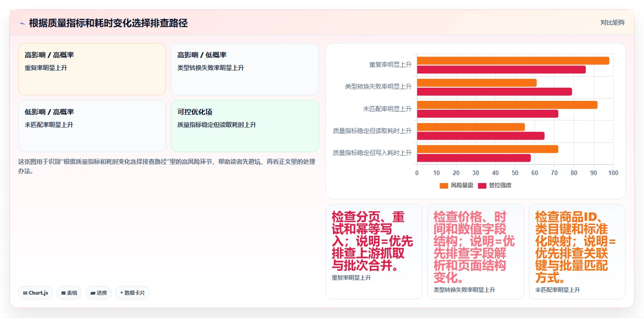Click the Chart.js tag
Screen dimensions: 644x318
pyautogui.click(x=35, y=293)
